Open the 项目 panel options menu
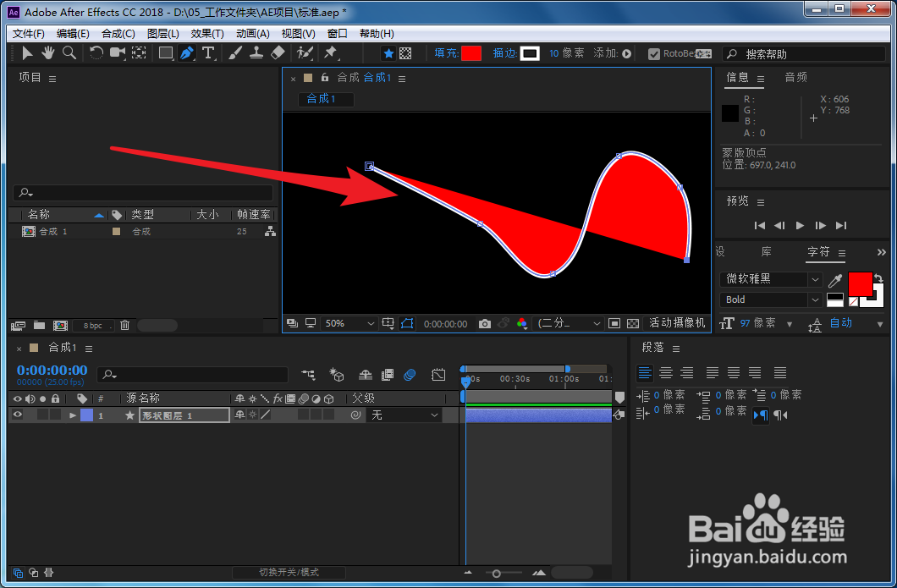Image resolution: width=897 pixels, height=588 pixels. [52, 79]
